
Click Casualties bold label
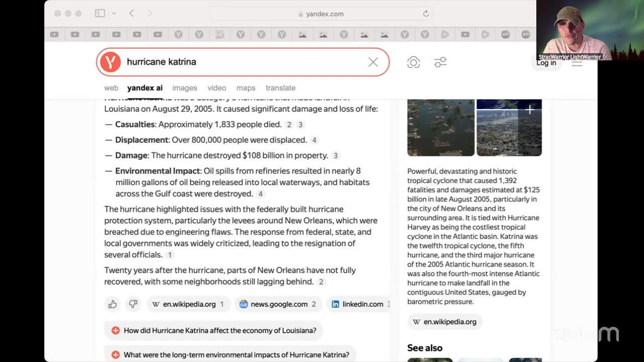coord(135,125)
